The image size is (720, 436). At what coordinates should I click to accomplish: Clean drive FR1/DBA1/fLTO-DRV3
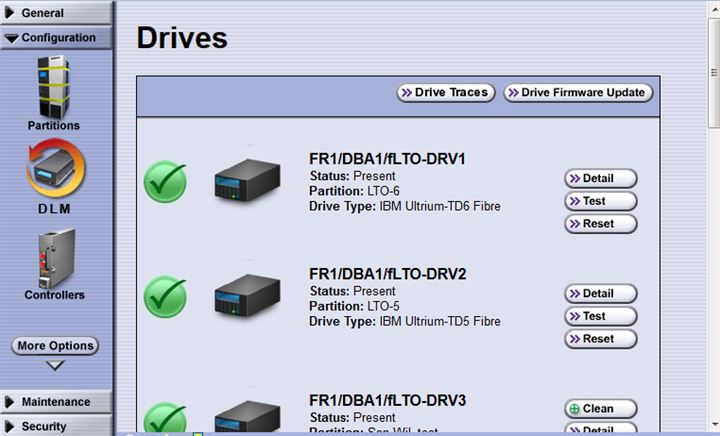601,409
